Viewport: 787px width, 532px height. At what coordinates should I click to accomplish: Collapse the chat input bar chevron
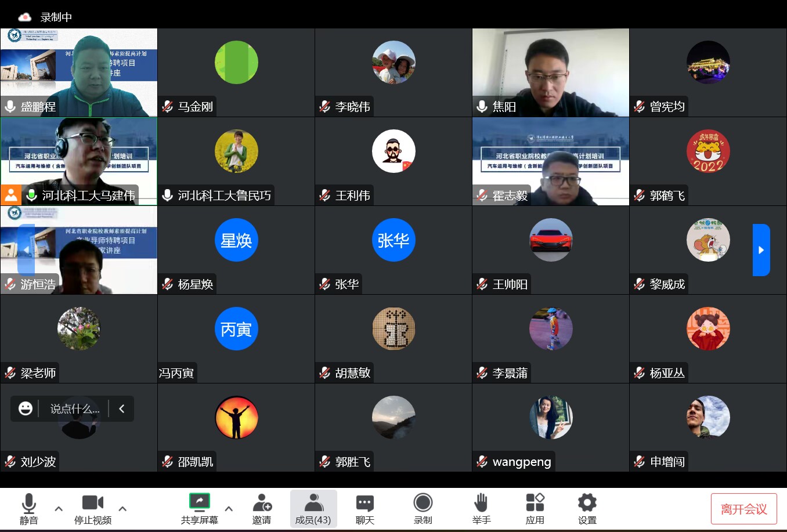(122, 408)
